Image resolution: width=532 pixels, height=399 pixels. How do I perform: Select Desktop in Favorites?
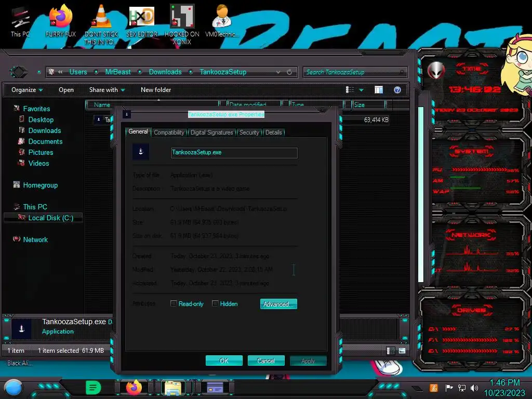click(41, 119)
